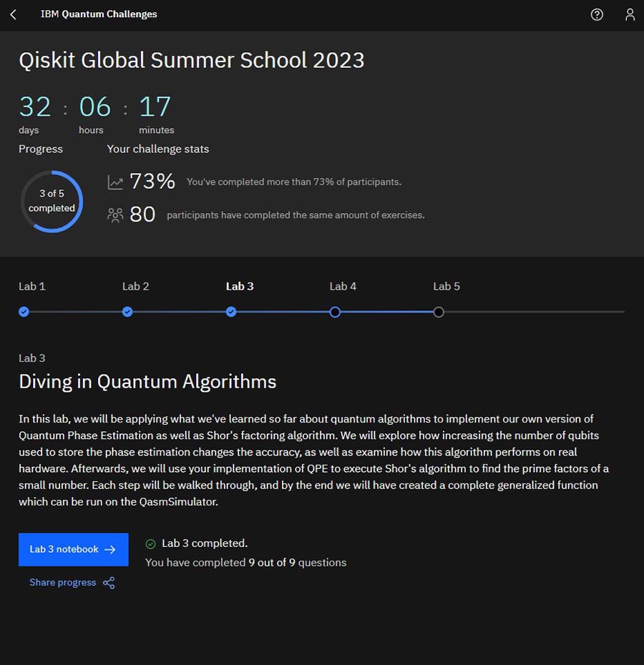Click the participants group icon

(x=115, y=215)
